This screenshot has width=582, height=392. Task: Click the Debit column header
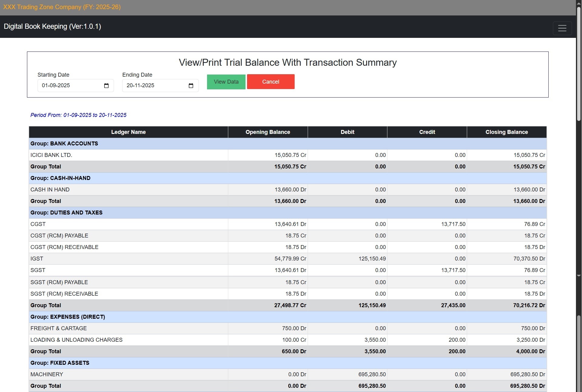click(x=347, y=132)
